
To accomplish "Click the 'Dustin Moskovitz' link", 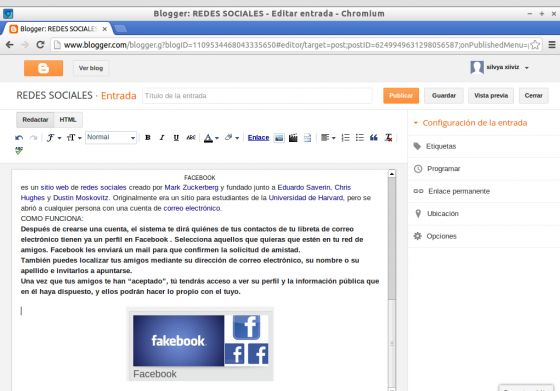I will pos(80,197).
